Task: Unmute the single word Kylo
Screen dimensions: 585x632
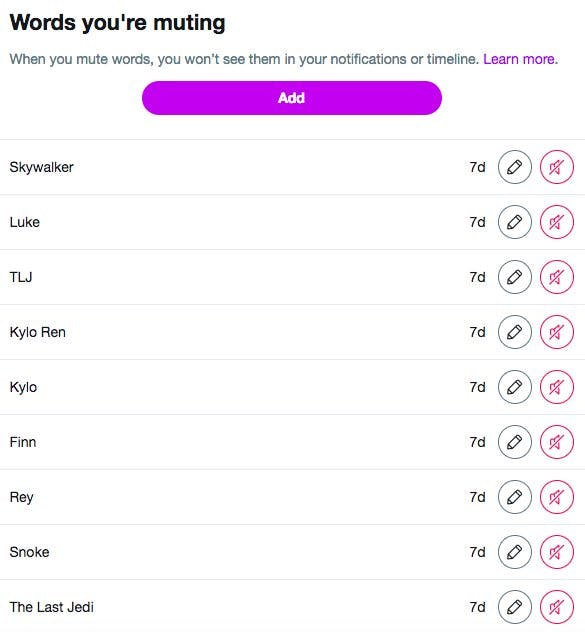Action: coord(557,387)
